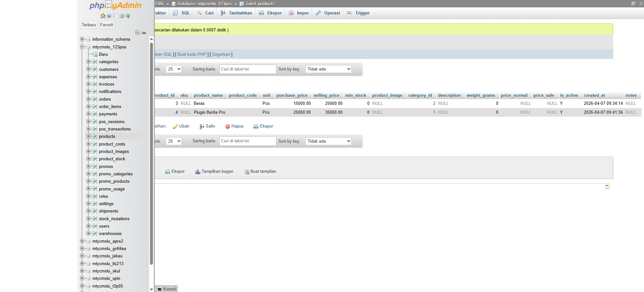
Task: Expand the product_stock table node
Action: (88, 159)
